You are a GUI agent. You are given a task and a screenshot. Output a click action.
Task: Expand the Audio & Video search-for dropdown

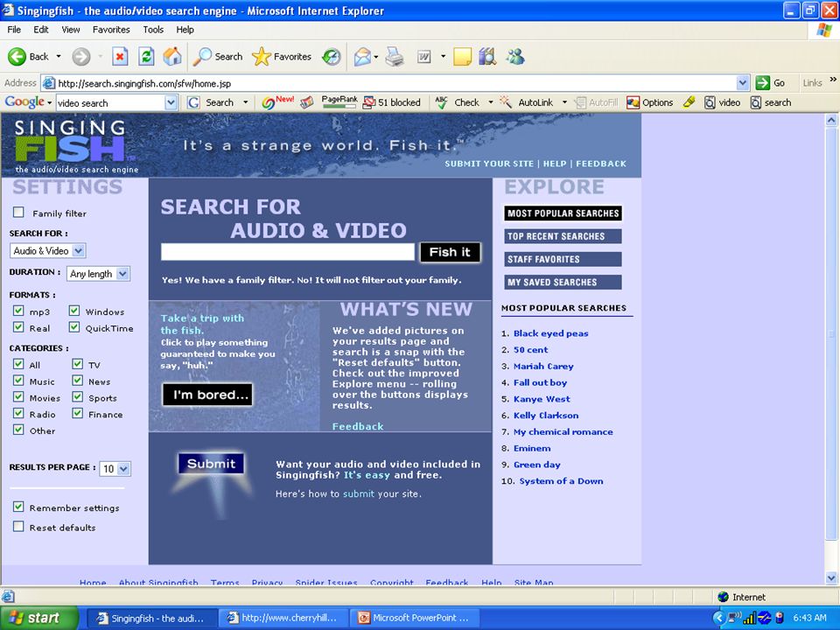click(47, 251)
